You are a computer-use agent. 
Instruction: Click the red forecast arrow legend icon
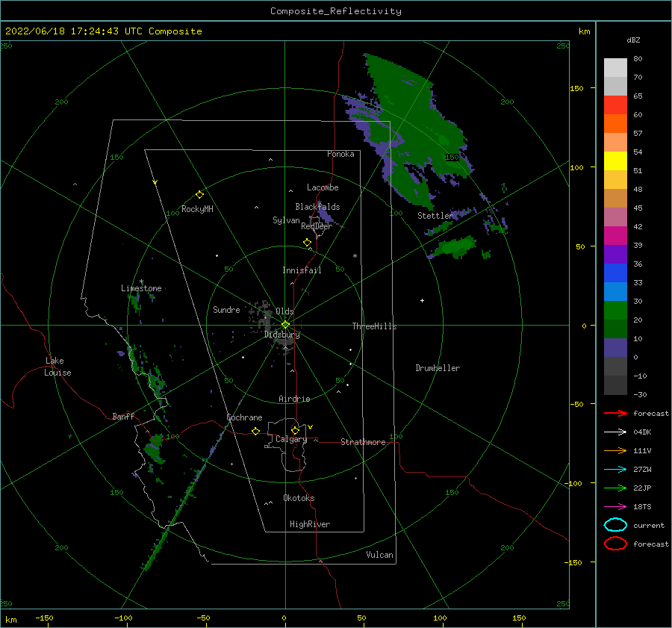(615, 413)
